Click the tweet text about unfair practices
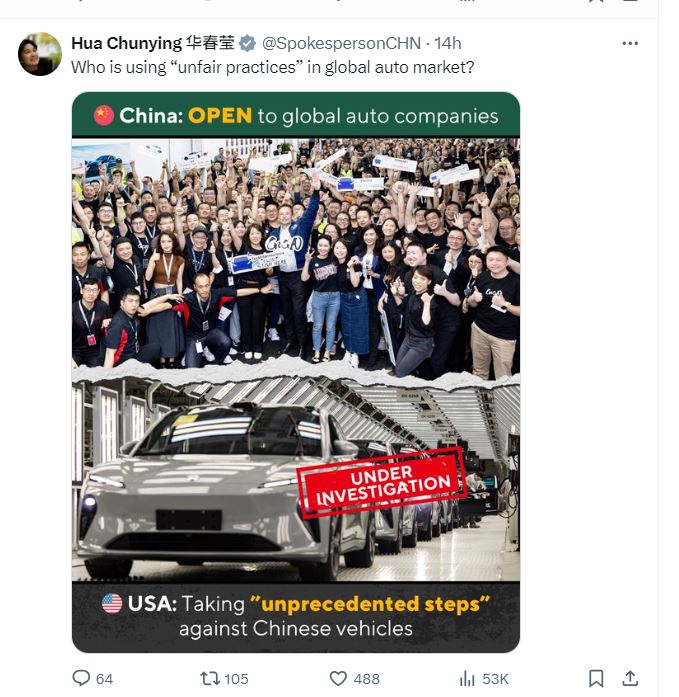The image size is (679, 697). [272, 67]
